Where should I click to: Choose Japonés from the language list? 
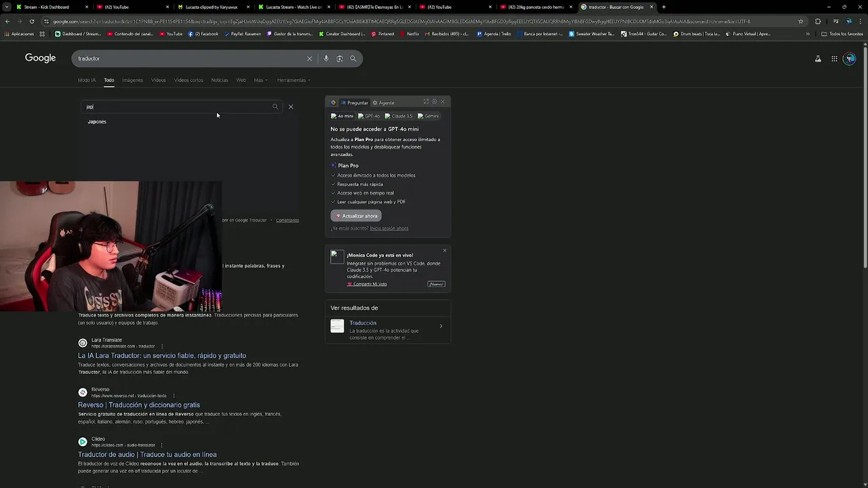[x=97, y=122]
